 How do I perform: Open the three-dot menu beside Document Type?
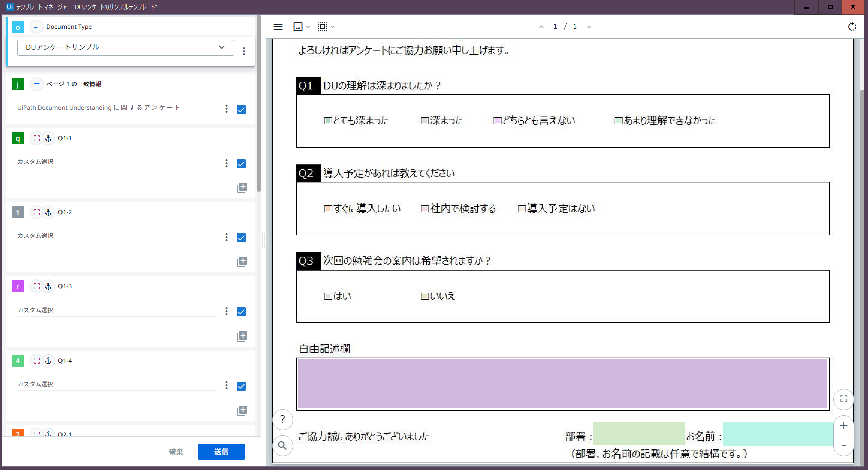coord(244,51)
